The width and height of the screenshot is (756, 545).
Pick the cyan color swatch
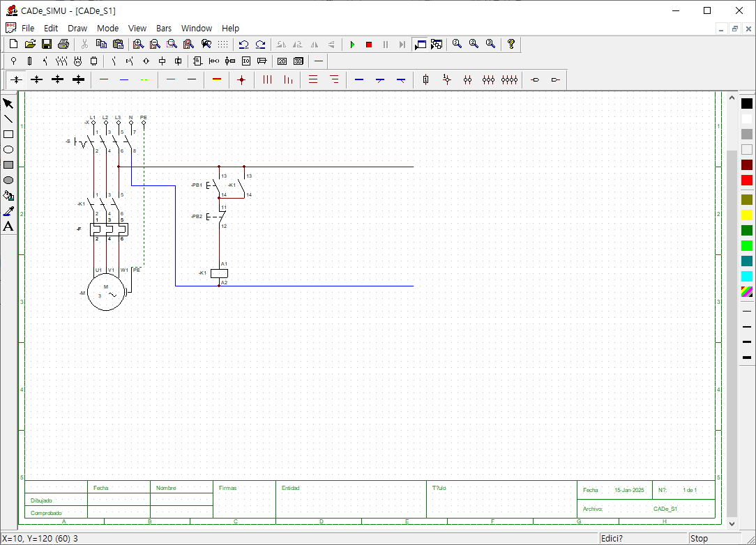pos(747,276)
